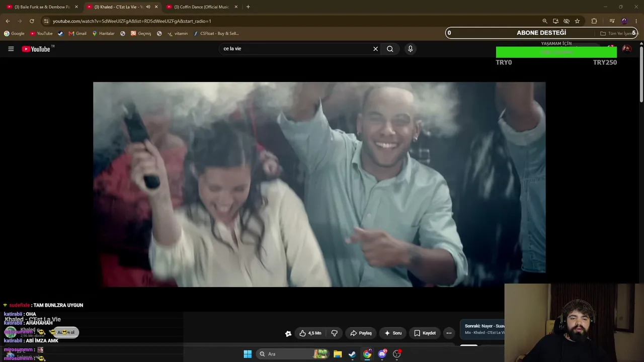Open the Steam bookmark icon
Viewport: 644px width, 362px height.
[x=60, y=34]
